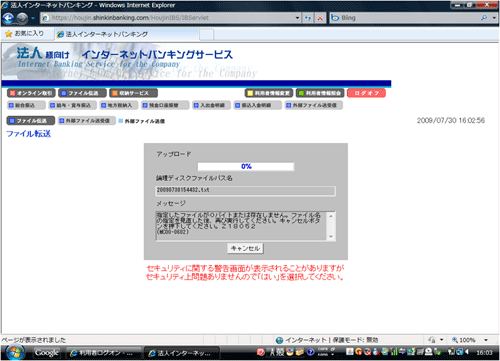Click the red Stop loading X icon

tap(320, 18)
